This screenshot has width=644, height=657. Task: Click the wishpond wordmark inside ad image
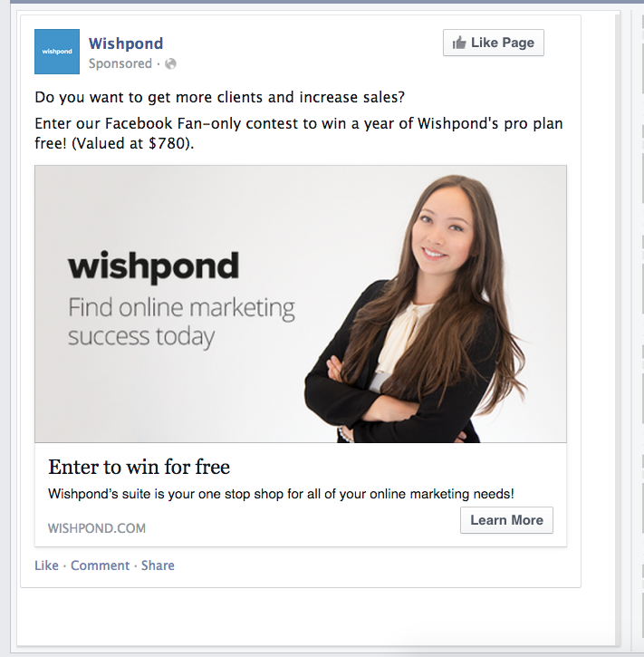point(154,266)
